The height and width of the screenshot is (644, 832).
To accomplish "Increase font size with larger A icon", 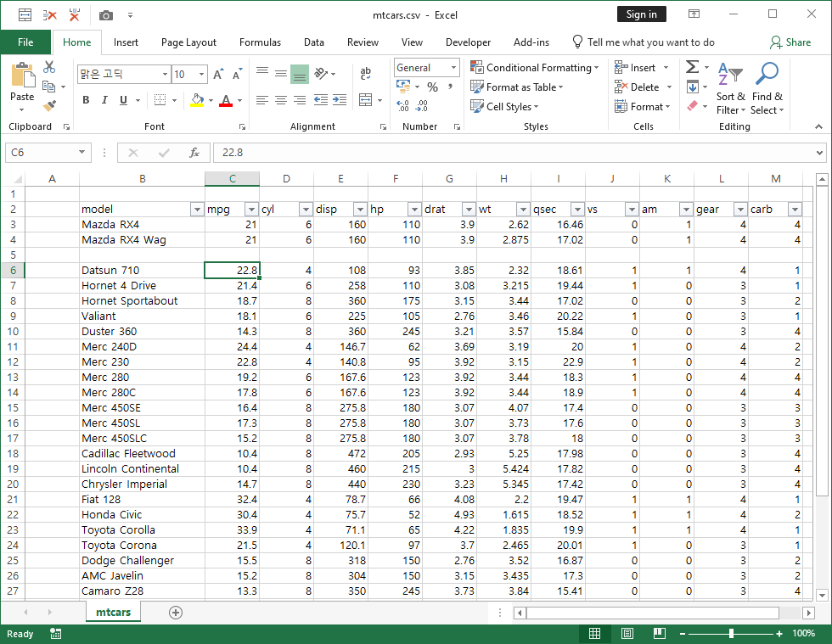I will tap(218, 75).
